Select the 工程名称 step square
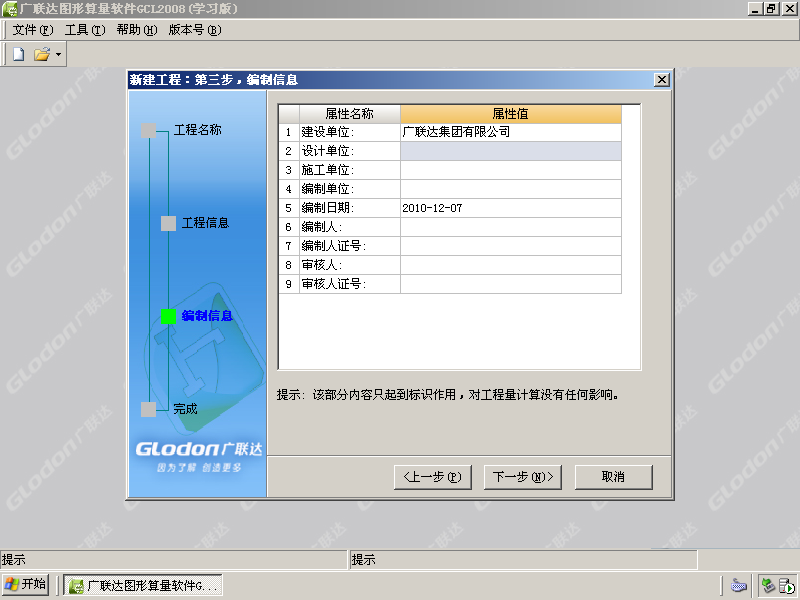 (x=148, y=130)
